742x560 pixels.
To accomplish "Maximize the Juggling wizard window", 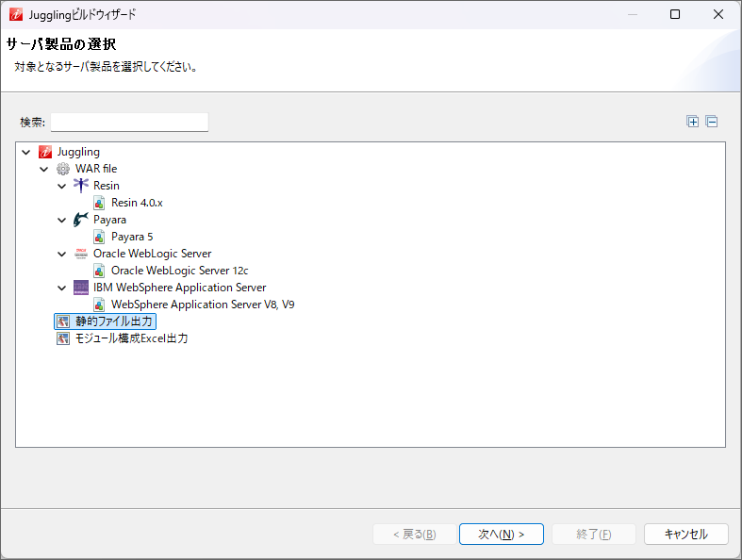I will coord(675,14).
